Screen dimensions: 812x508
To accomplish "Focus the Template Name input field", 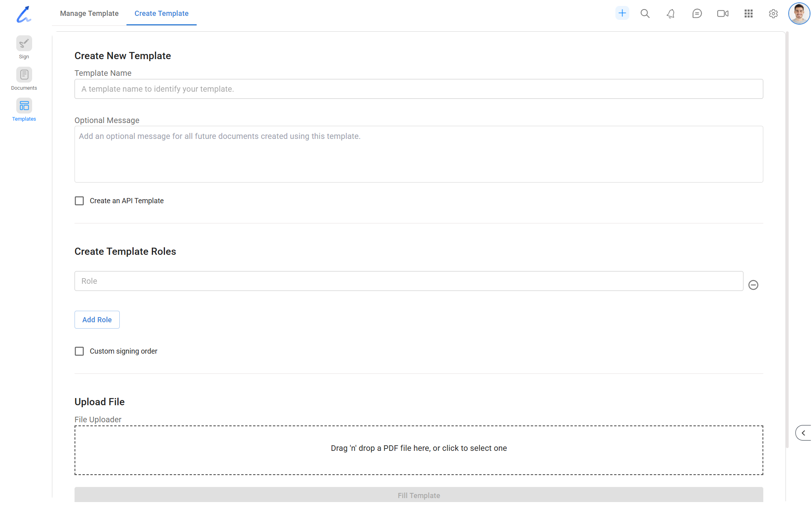I will pos(419,89).
